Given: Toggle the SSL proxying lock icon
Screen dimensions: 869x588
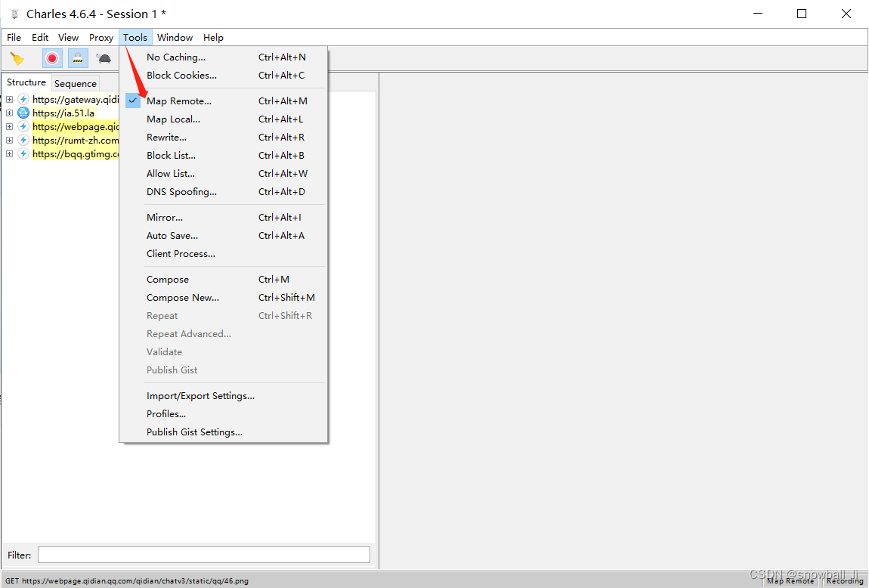Looking at the screenshot, I should 78,58.
